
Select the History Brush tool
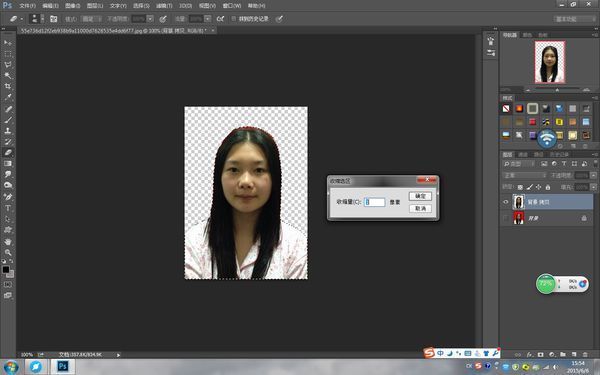(8, 142)
